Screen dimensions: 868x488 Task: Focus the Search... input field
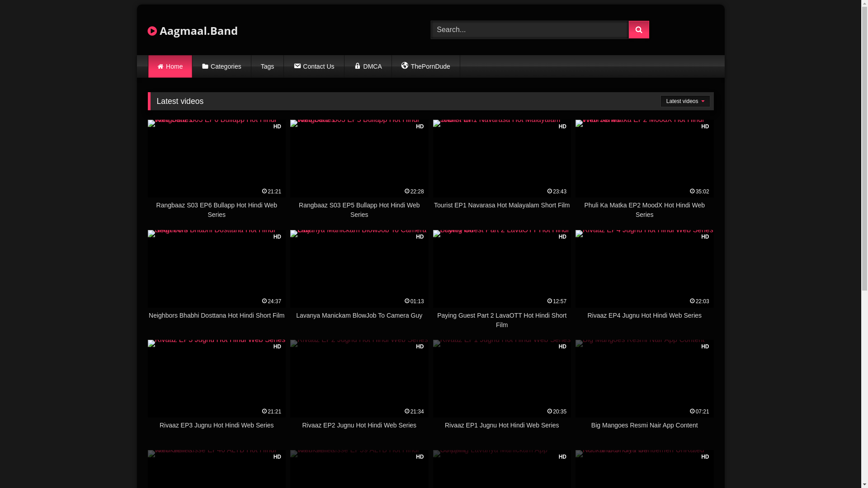tap(529, 30)
